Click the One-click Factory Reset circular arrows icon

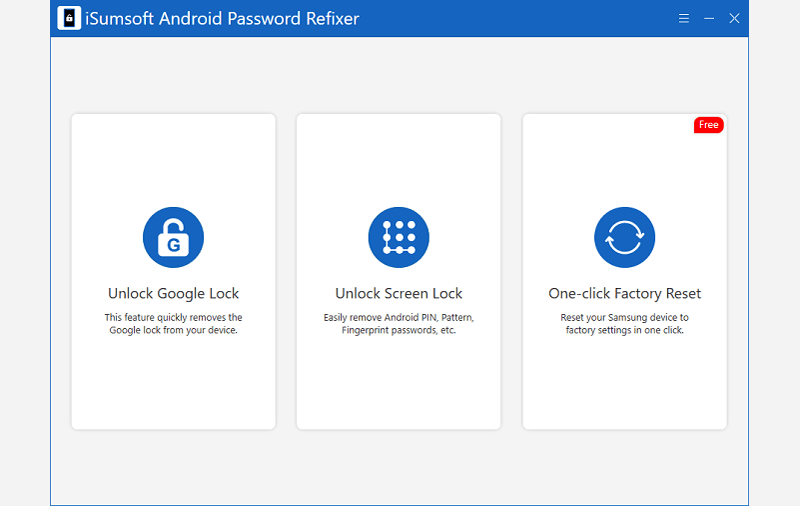624,238
